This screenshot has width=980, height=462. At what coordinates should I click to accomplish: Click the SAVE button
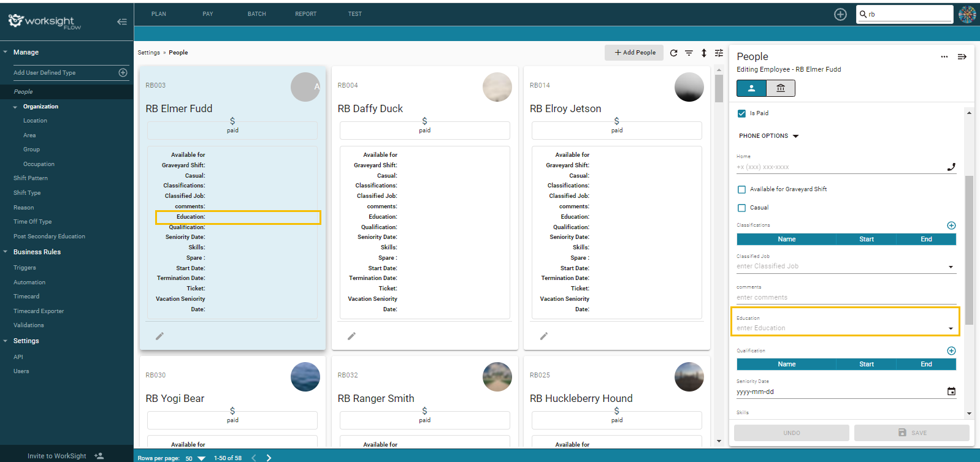coord(911,433)
